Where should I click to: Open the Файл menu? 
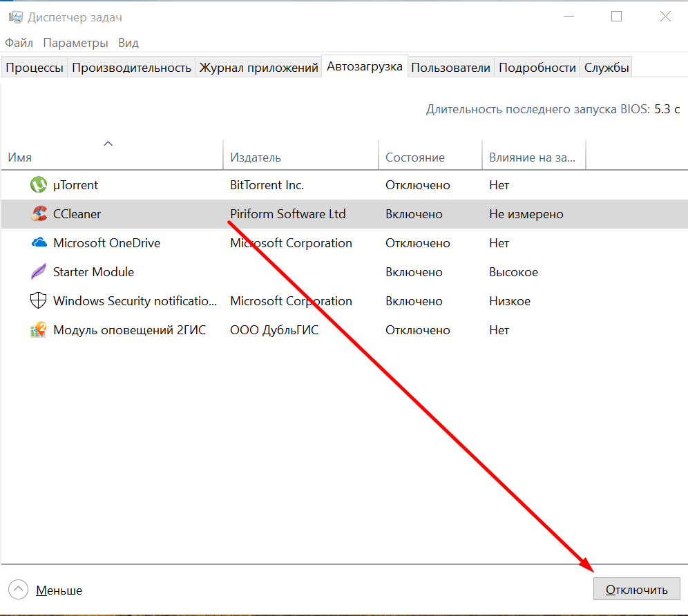click(19, 43)
